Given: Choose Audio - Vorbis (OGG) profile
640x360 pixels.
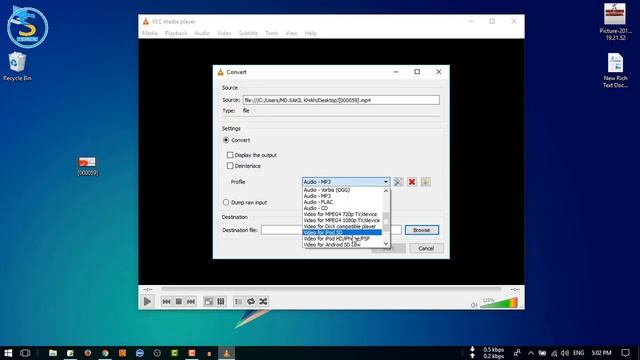Looking at the screenshot, I should coord(342,190).
